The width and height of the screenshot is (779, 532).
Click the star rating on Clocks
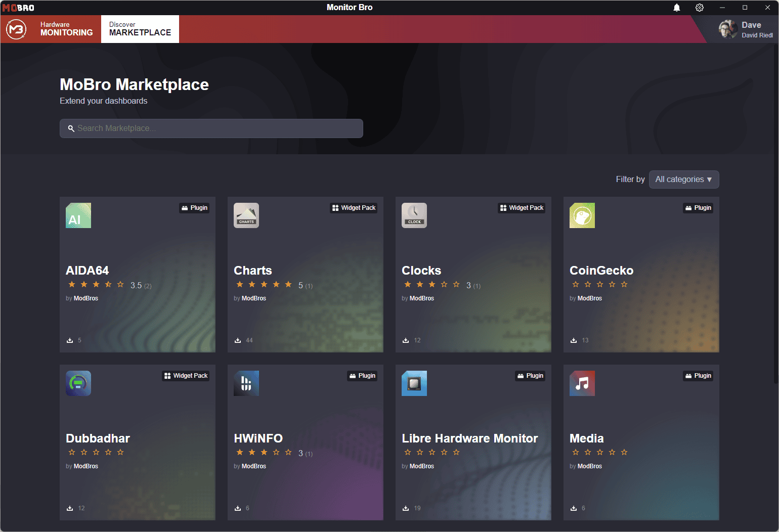point(432,285)
